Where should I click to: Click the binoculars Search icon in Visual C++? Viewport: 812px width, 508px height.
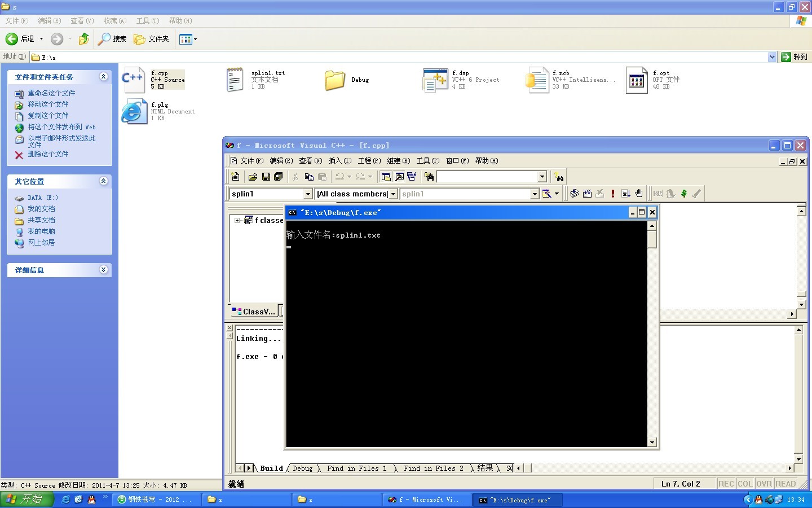[x=559, y=177]
